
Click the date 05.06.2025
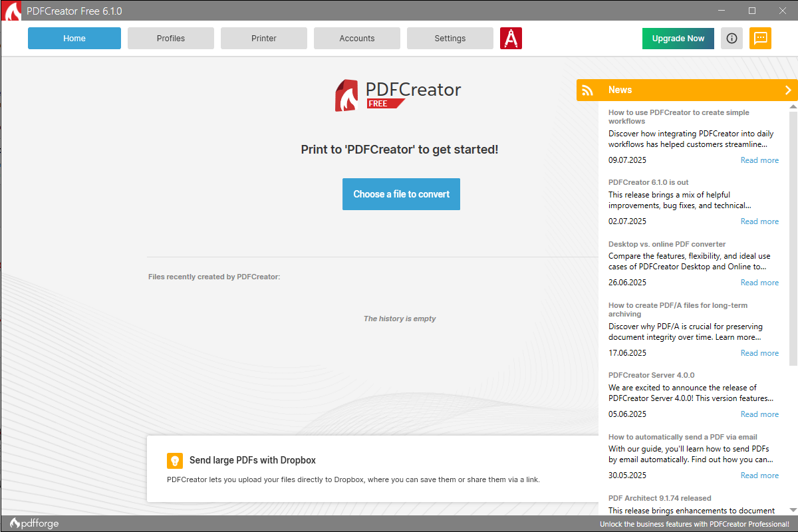click(x=627, y=414)
